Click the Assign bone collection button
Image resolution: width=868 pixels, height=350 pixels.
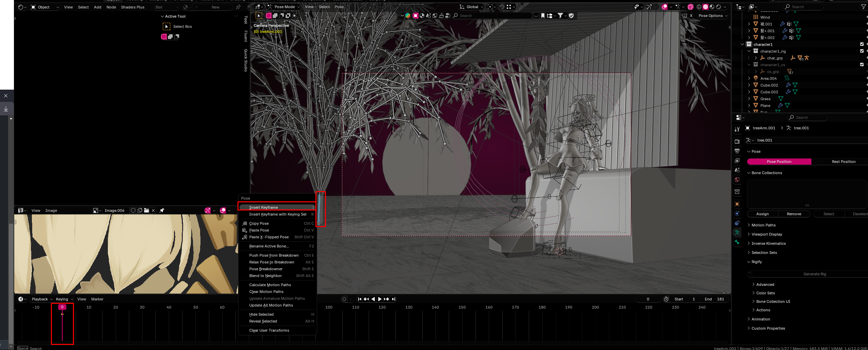coord(762,214)
